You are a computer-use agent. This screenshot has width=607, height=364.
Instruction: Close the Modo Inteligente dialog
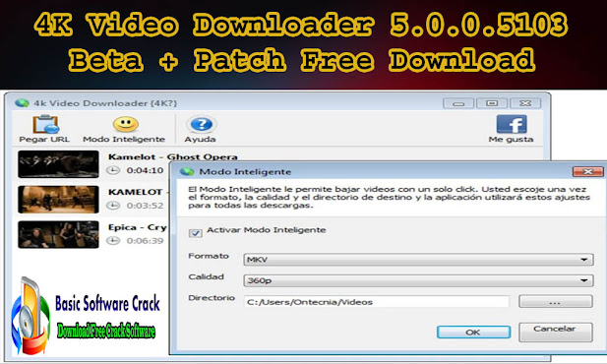pyautogui.click(x=587, y=171)
